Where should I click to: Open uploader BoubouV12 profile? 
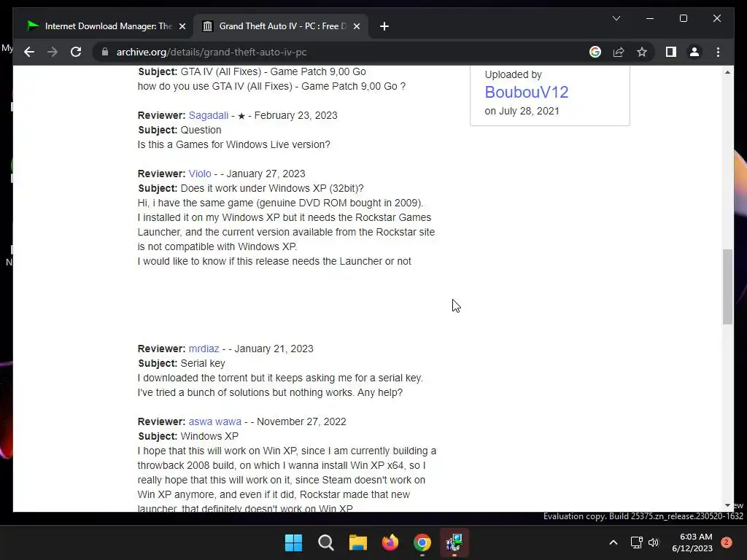coord(527,92)
